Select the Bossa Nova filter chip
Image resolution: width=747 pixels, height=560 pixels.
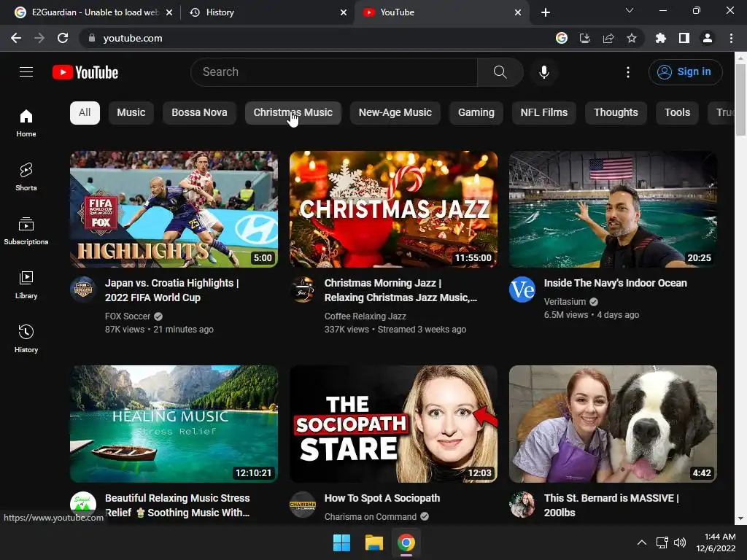[199, 113]
